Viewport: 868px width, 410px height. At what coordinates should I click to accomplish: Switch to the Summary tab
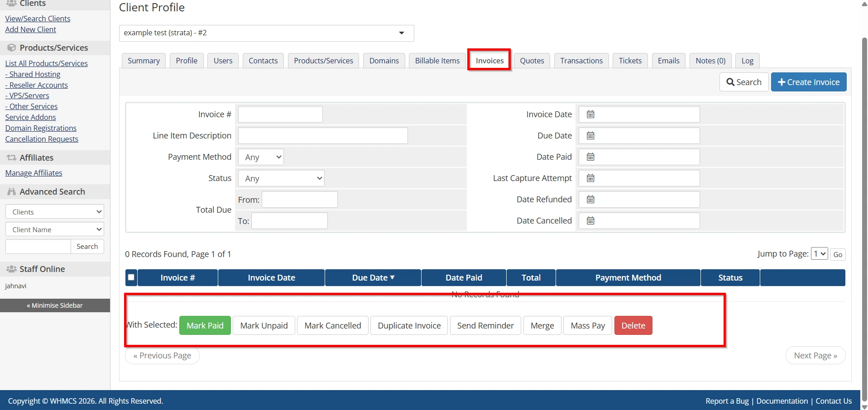point(144,61)
